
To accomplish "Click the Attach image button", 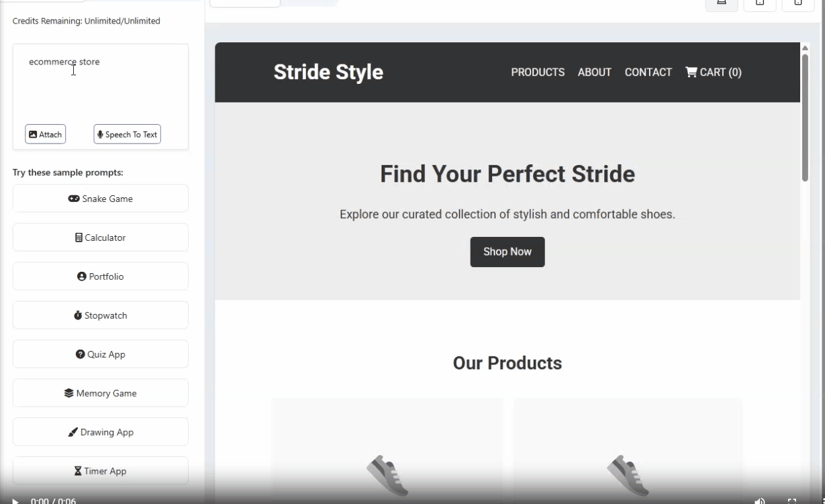I will (x=46, y=134).
